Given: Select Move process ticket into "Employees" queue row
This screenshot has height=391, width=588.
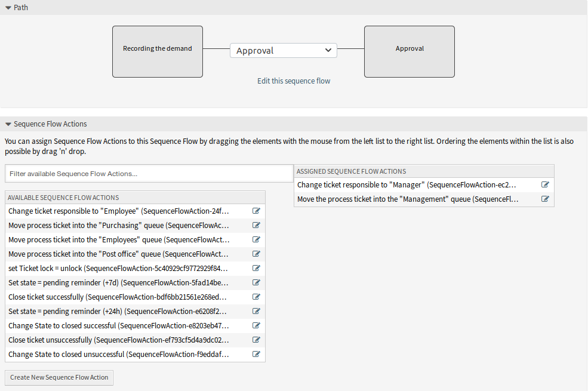Looking at the screenshot, I should tap(135, 239).
